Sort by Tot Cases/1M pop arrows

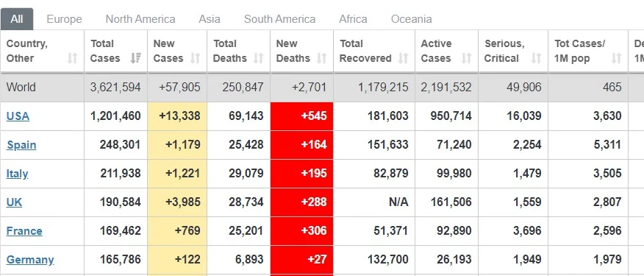point(616,58)
